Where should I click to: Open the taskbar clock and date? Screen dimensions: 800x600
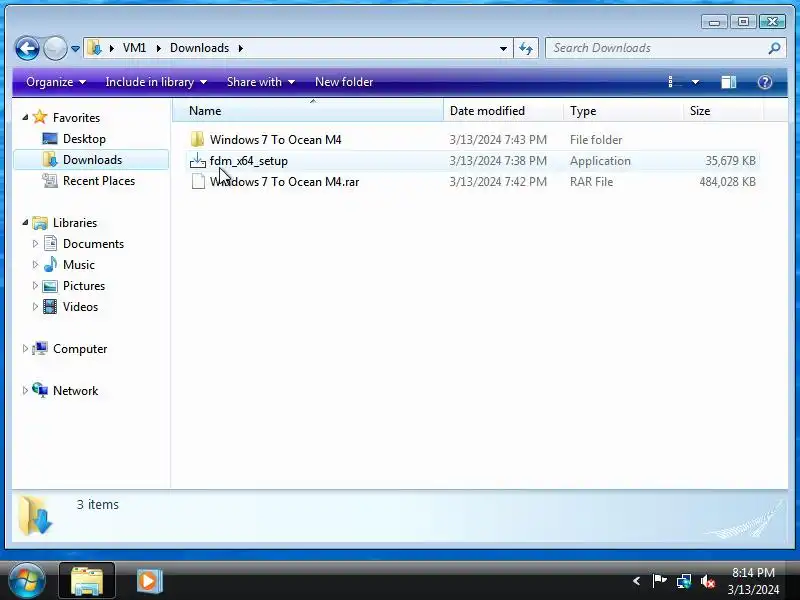pos(754,581)
